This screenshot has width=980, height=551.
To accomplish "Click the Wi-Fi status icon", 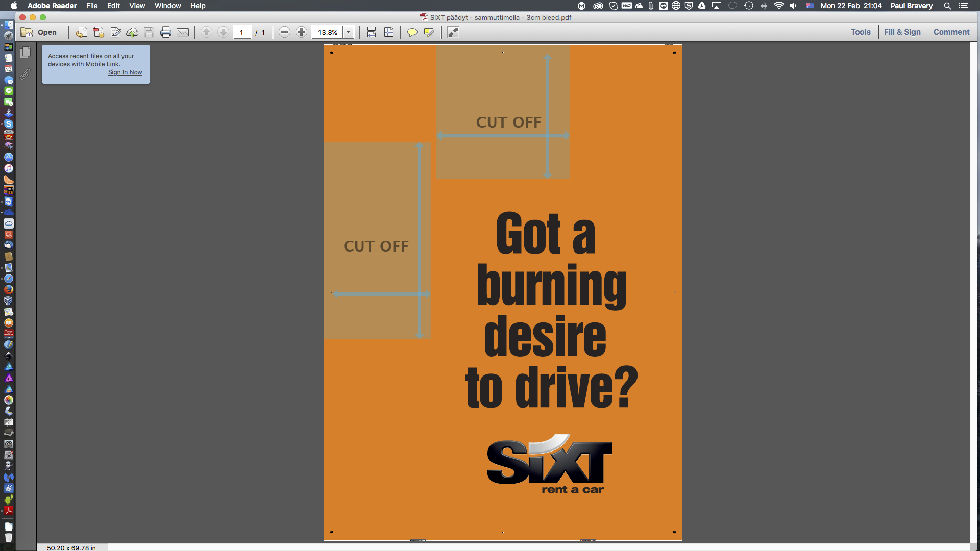I will point(778,6).
